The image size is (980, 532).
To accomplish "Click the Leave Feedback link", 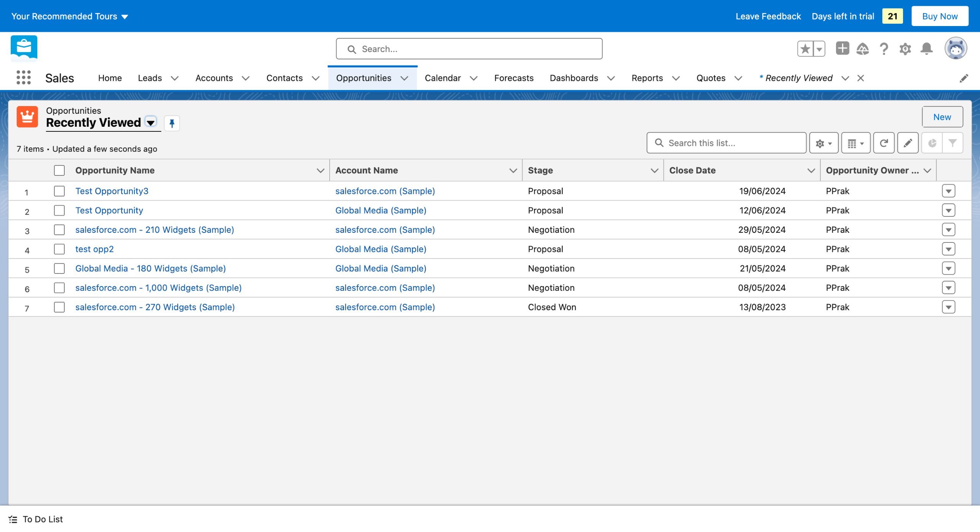I will pos(768,16).
